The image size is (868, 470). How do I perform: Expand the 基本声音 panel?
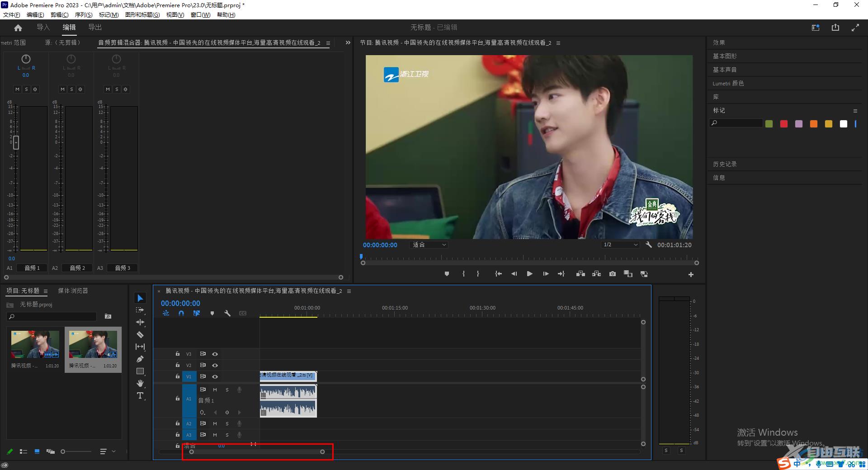coord(725,70)
